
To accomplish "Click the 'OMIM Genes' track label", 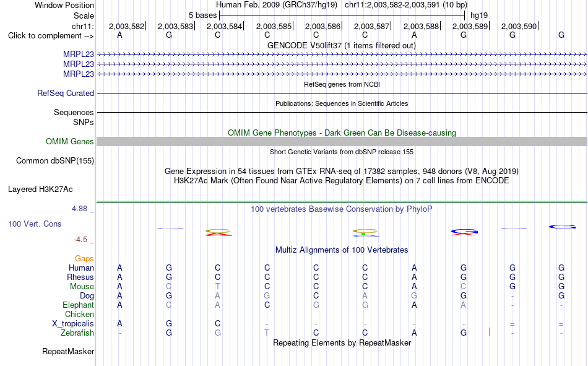I will tap(70, 142).
